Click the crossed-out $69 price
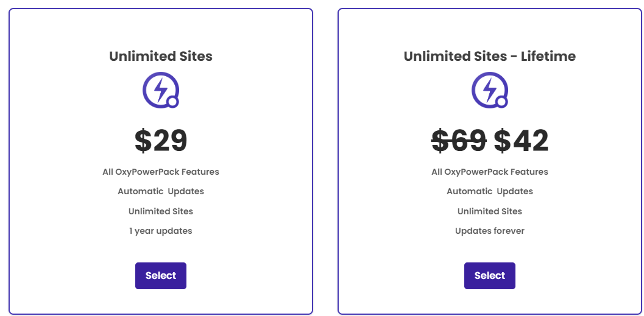Image resolution: width=644 pixels, height=316 pixels. coord(459,141)
